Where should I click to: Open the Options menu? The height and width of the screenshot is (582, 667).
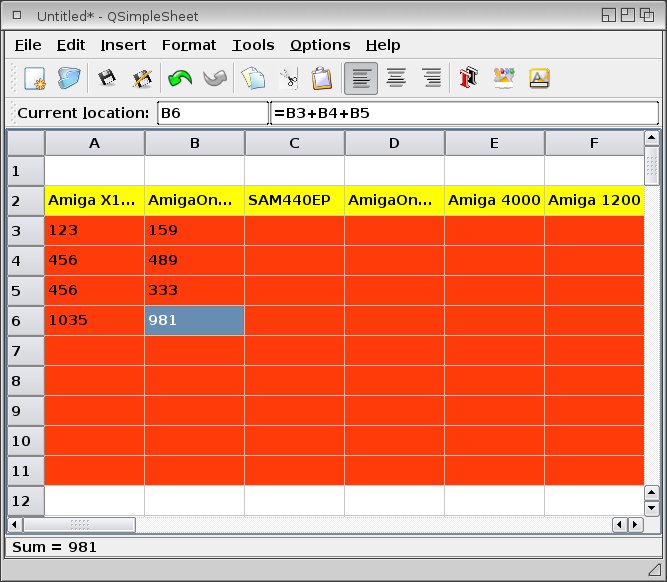point(320,45)
